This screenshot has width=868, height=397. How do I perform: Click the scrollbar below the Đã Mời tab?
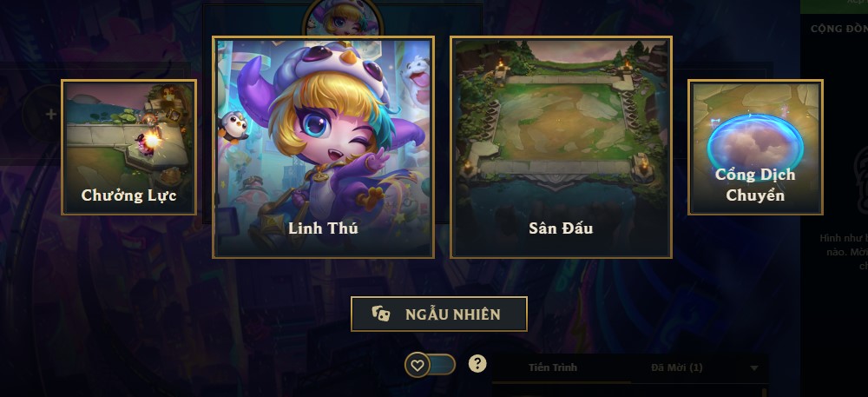tap(765, 391)
